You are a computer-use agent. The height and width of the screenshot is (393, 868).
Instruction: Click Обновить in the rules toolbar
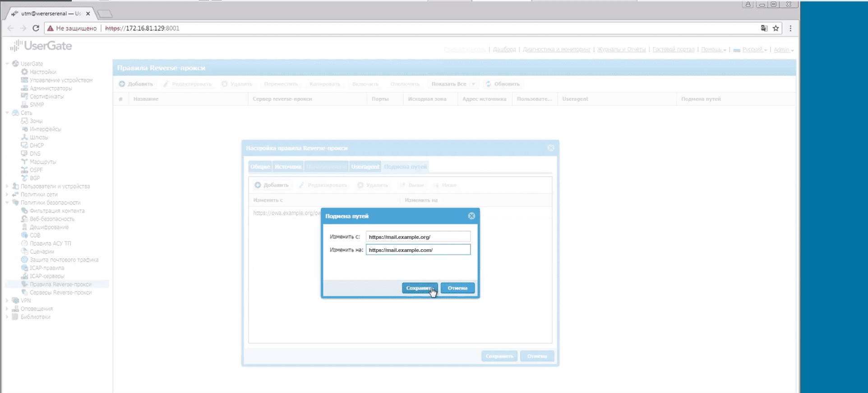502,84
